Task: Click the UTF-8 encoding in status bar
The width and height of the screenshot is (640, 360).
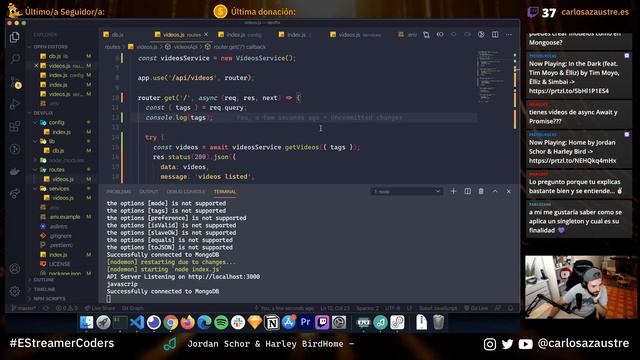Action: click(x=393, y=308)
